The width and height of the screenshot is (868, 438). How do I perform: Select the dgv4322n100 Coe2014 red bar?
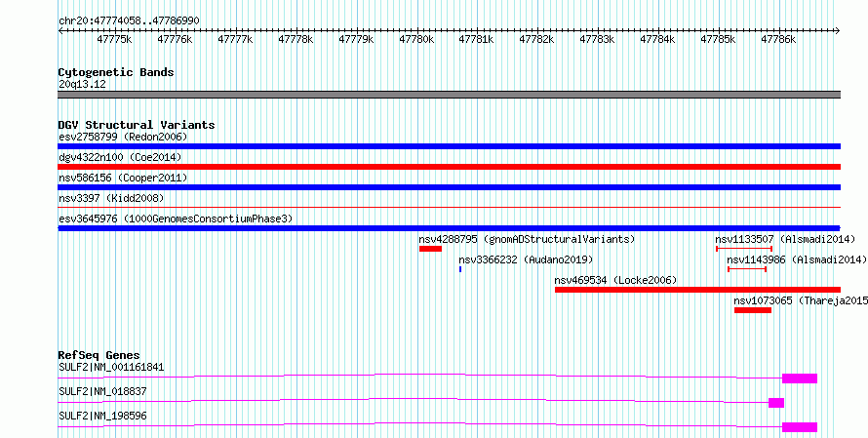point(449,167)
